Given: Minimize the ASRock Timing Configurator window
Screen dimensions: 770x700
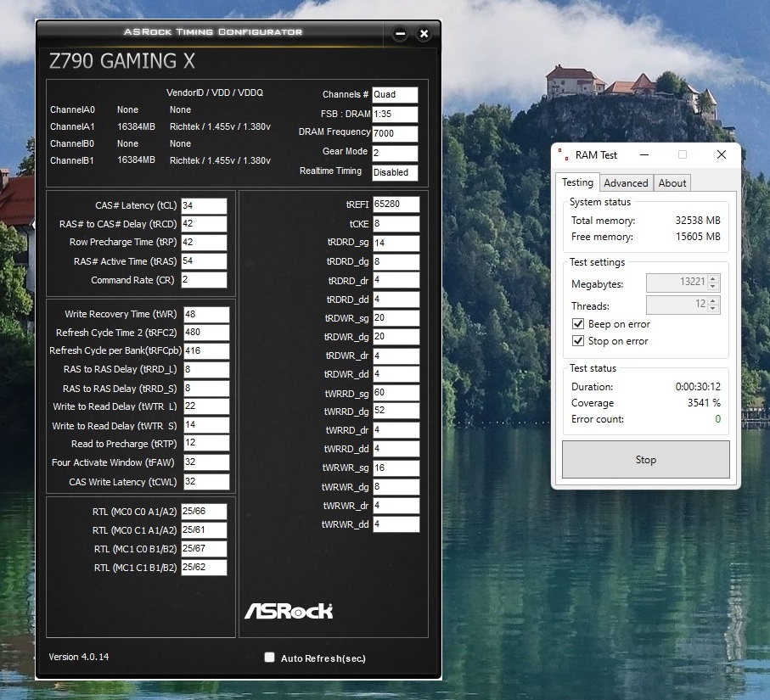Looking at the screenshot, I should [x=400, y=34].
